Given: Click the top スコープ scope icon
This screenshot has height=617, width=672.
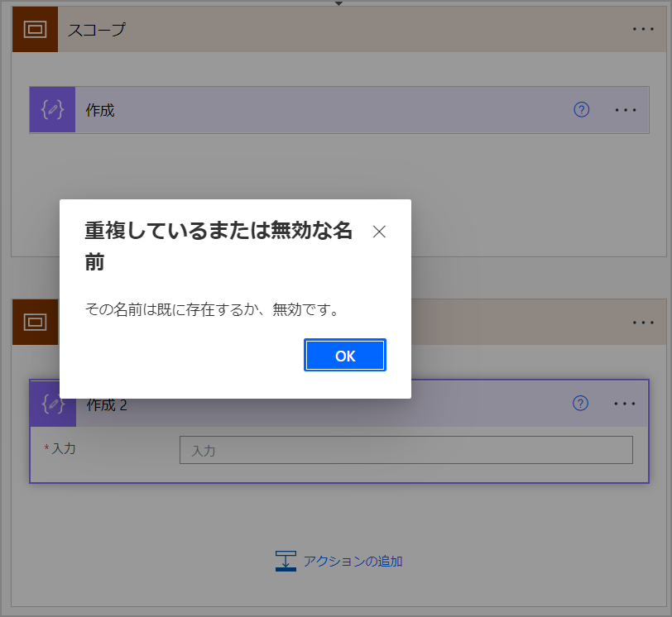Looking at the screenshot, I should 35,29.
